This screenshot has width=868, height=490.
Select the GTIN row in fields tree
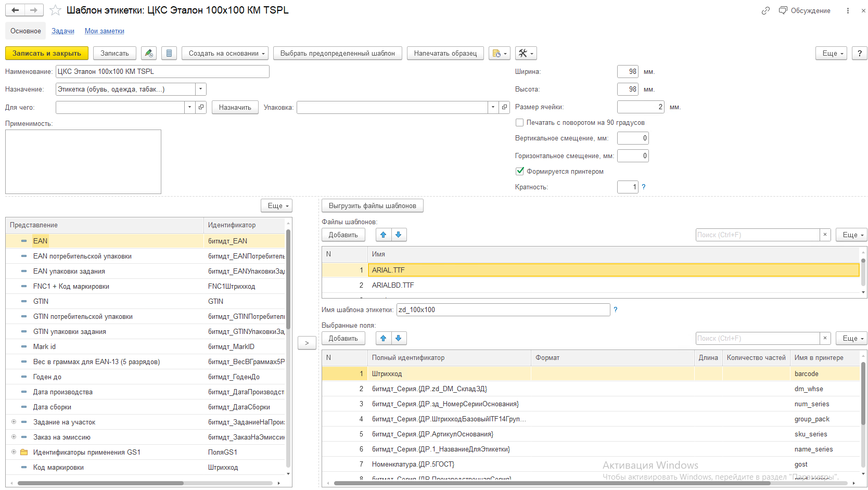tap(145, 301)
